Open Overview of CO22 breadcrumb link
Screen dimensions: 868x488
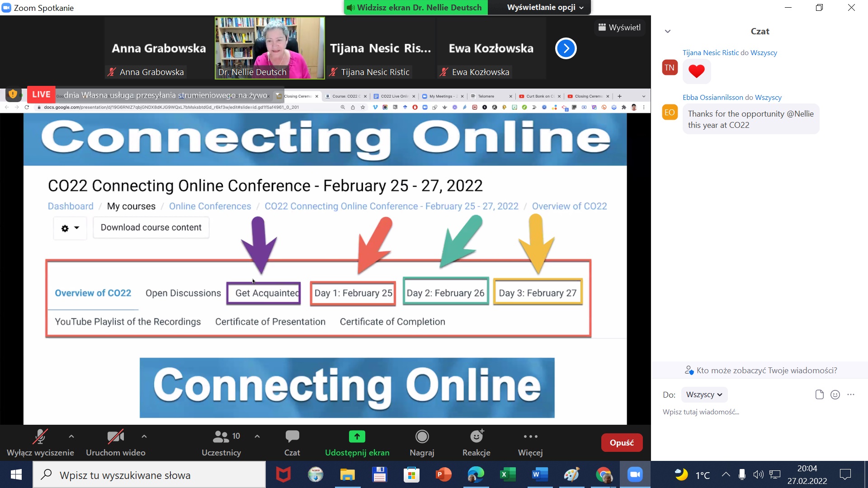569,206
